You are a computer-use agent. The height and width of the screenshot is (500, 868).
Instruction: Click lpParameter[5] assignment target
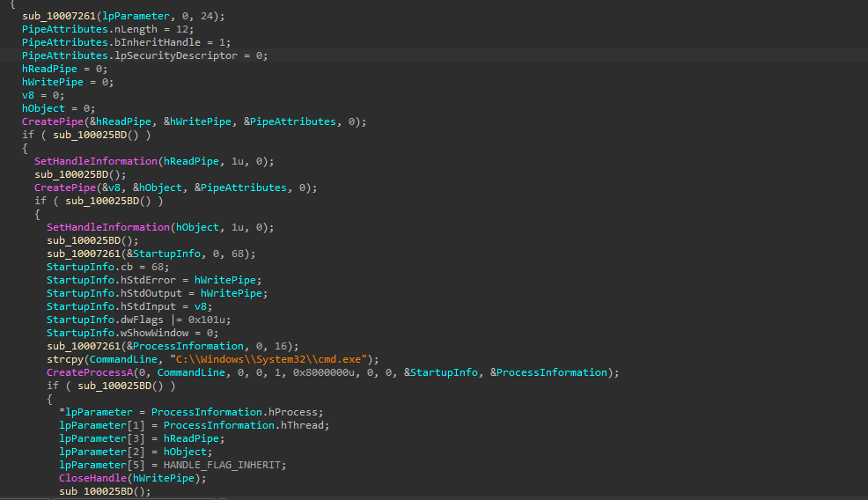[102, 465]
